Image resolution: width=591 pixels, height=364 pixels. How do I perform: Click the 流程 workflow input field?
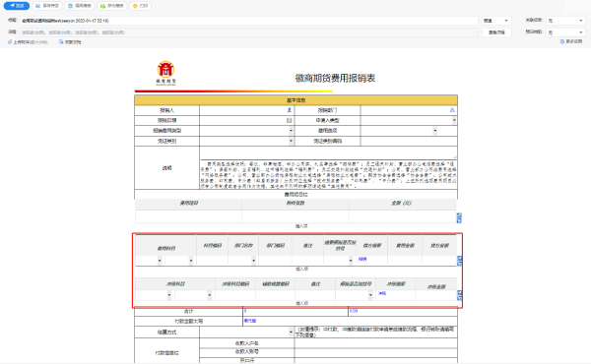click(x=249, y=32)
